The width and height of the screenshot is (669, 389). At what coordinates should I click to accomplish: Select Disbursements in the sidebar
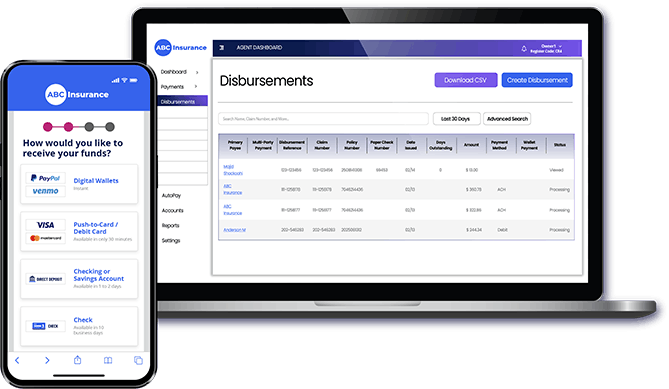(183, 101)
